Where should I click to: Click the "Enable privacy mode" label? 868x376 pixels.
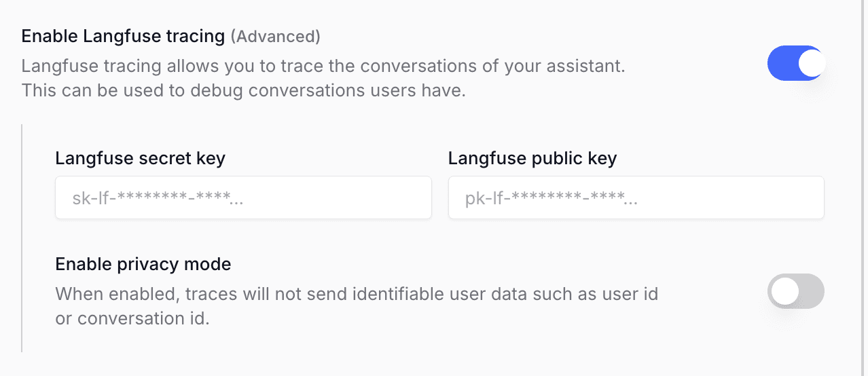click(143, 264)
